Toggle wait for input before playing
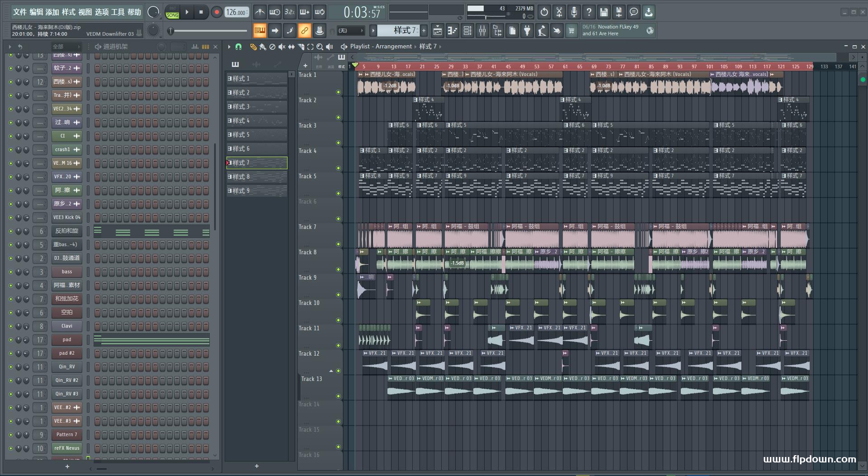868x476 pixels. 274,12
